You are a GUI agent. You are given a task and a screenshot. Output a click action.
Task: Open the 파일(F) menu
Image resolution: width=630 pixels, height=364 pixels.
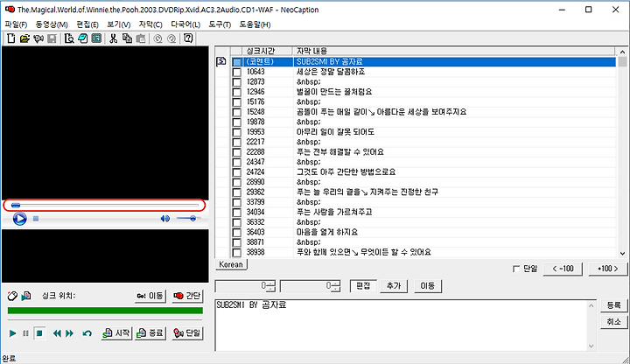coord(16,24)
